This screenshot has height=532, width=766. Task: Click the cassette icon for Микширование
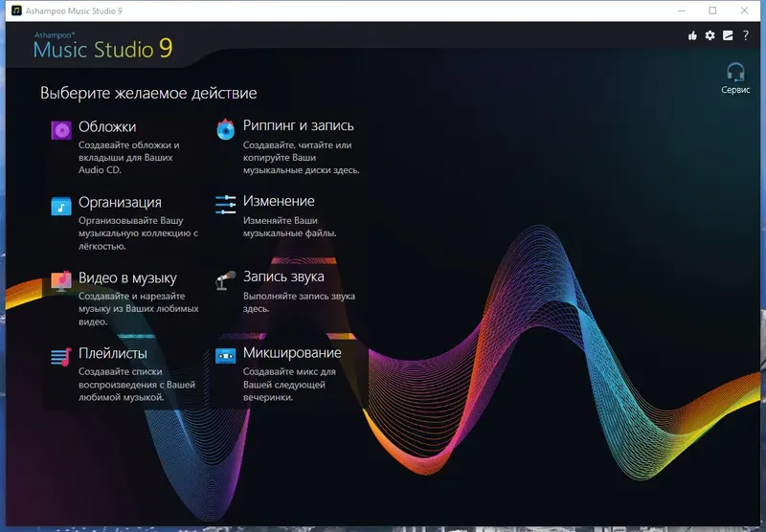[x=226, y=356]
